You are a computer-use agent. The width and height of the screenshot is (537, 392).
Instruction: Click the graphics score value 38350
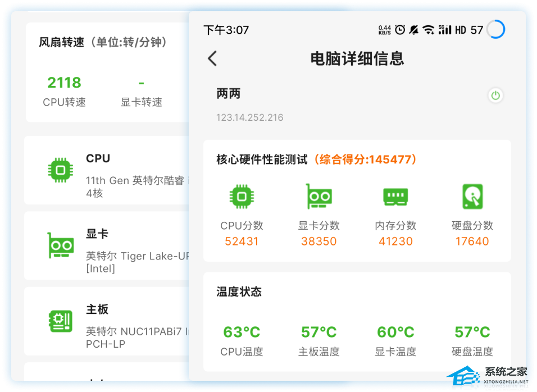pos(319,241)
